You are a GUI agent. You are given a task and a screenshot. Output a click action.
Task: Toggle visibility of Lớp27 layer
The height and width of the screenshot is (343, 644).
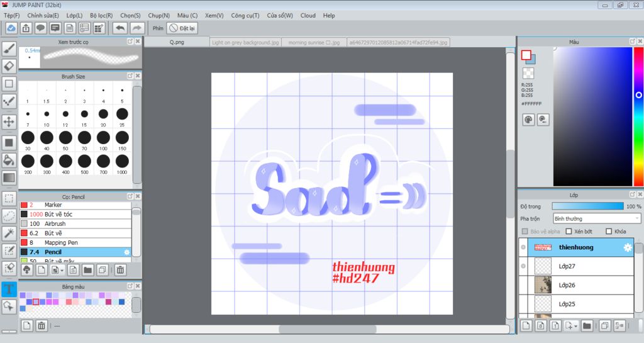(523, 266)
